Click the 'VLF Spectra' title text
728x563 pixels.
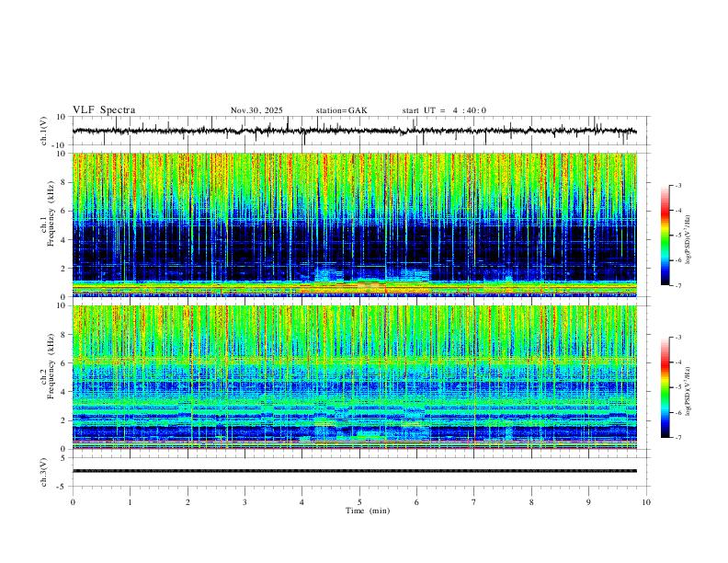[x=104, y=110]
